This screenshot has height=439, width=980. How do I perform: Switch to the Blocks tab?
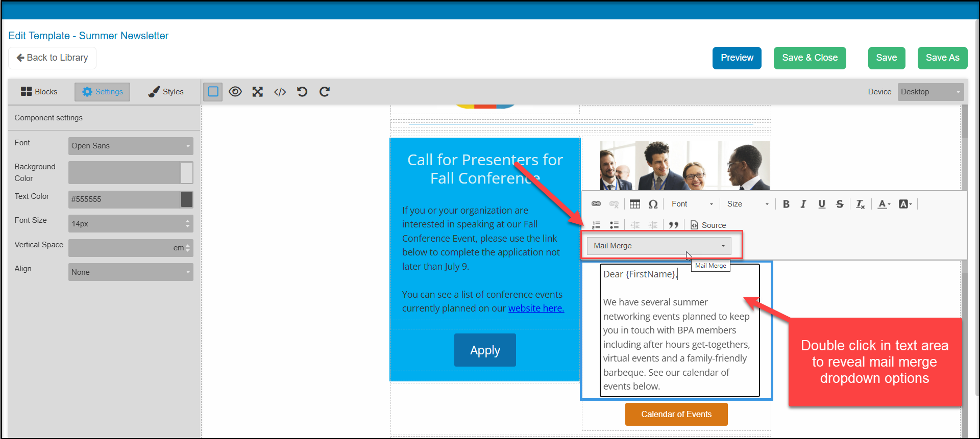tap(39, 92)
